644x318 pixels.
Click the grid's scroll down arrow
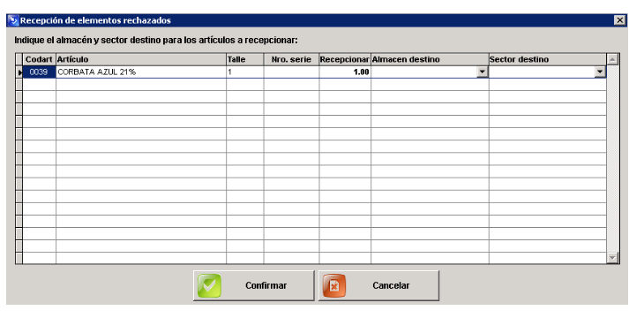coord(612,258)
